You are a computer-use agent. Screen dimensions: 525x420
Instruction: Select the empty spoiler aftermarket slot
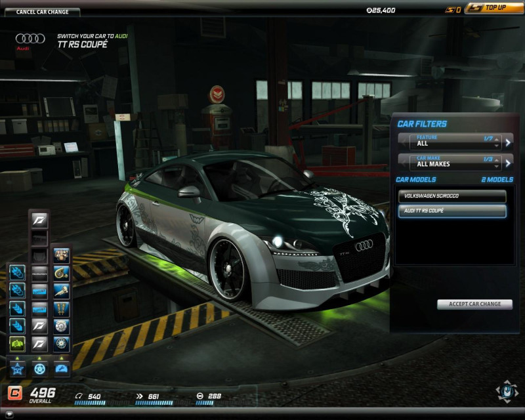pos(39,238)
